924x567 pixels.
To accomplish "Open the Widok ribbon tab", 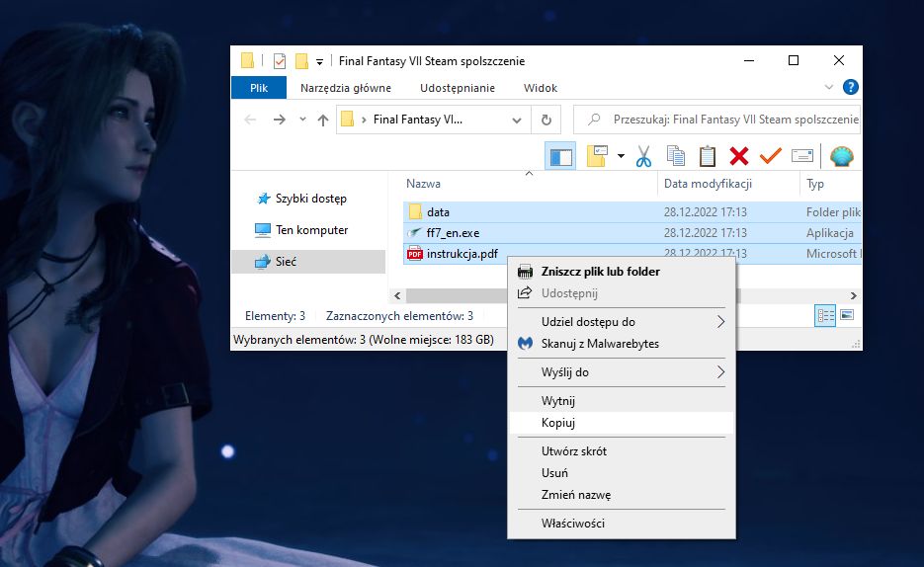I will click(x=541, y=88).
